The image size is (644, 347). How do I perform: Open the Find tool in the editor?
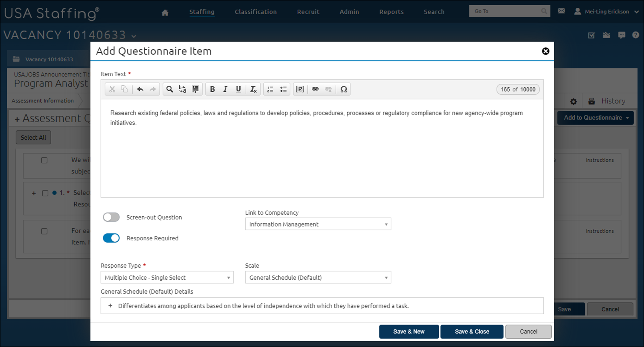[169, 89]
